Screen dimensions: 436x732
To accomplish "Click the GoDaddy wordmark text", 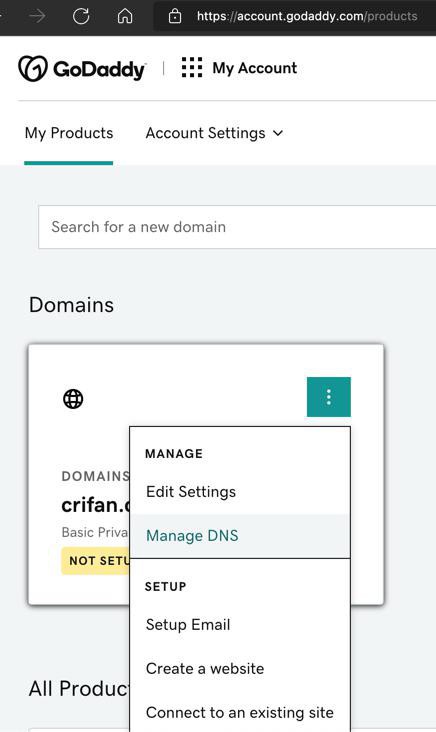I will tap(99, 70).
